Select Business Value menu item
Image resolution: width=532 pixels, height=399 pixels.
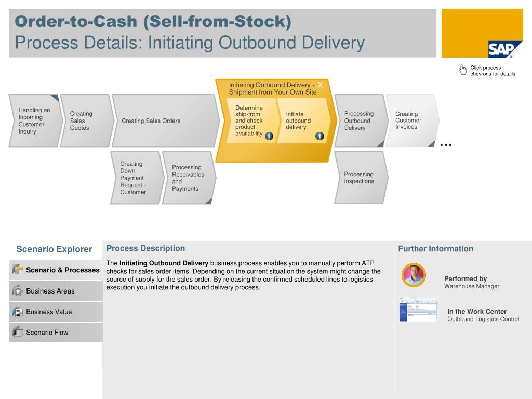tap(56, 312)
